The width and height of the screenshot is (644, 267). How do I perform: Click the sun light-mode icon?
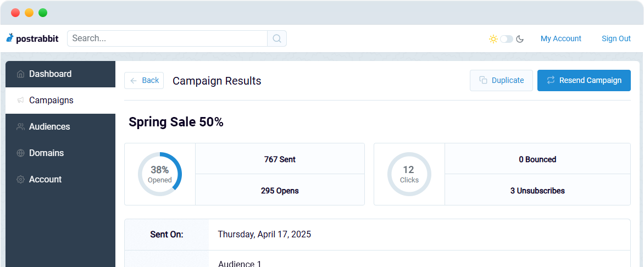[x=493, y=39]
